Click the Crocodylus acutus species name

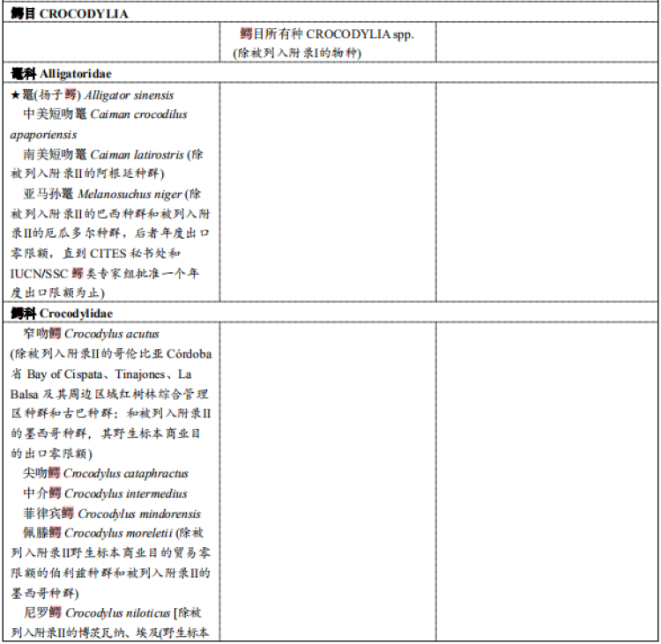click(111, 335)
